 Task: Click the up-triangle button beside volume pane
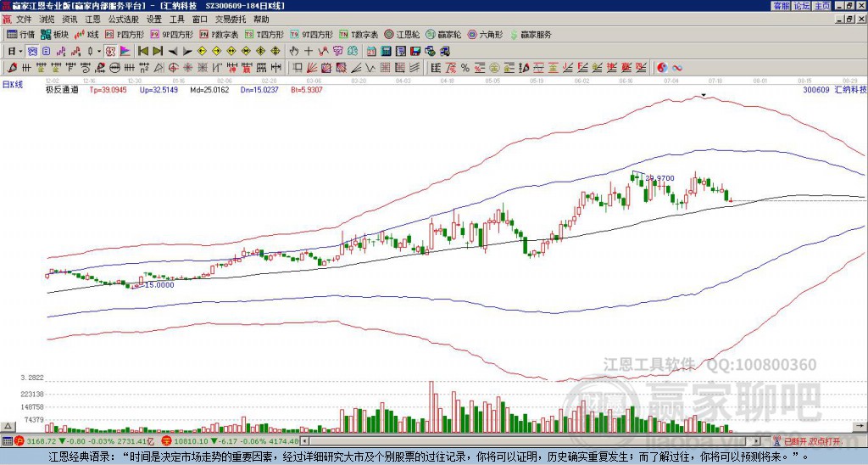pyautogui.click(x=7, y=426)
